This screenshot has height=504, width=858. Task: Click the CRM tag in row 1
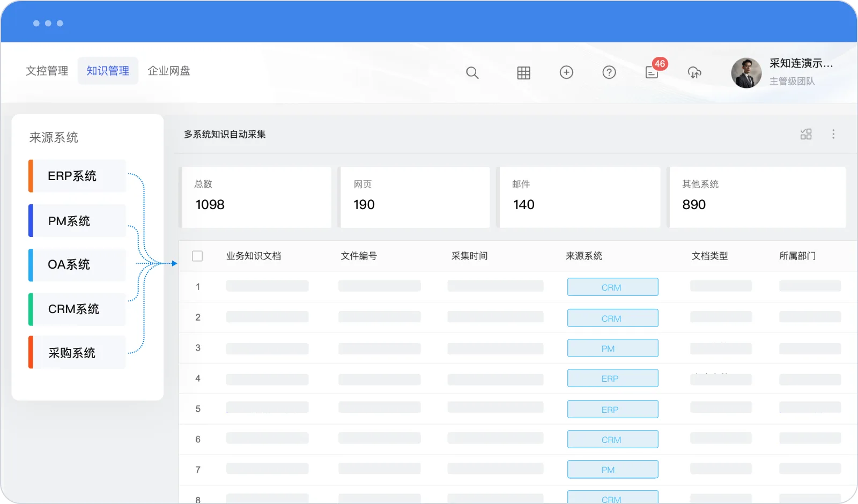[x=612, y=287]
